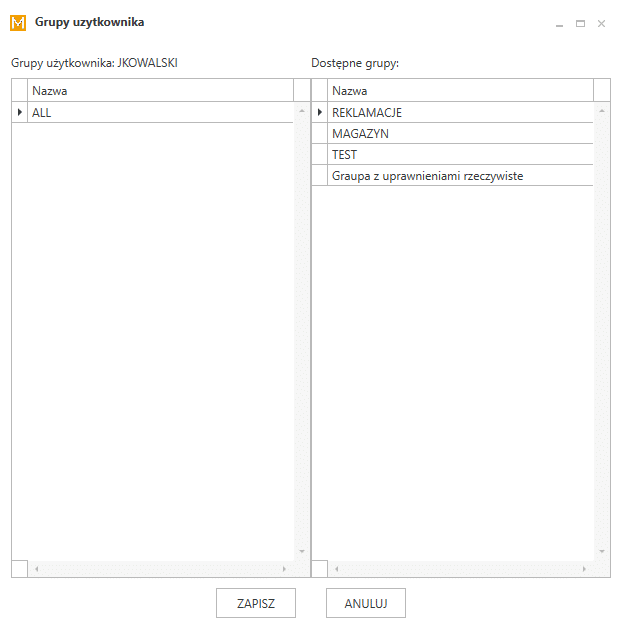Click the orange M application icon
The height and width of the screenshot is (626, 621).
click(x=18, y=23)
